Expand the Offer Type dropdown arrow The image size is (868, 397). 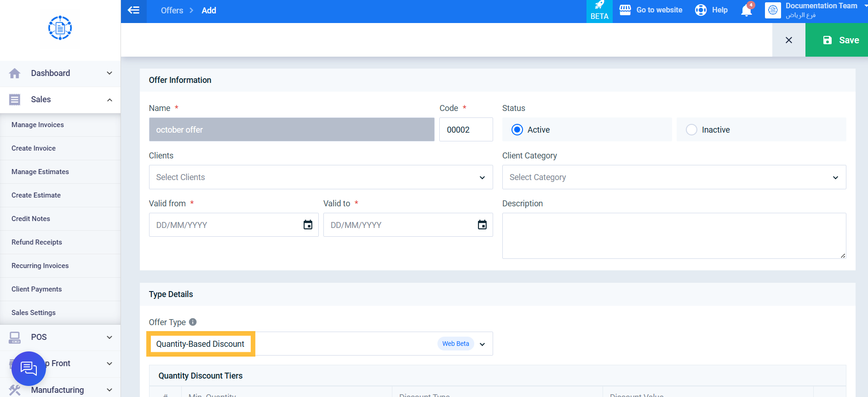click(483, 344)
